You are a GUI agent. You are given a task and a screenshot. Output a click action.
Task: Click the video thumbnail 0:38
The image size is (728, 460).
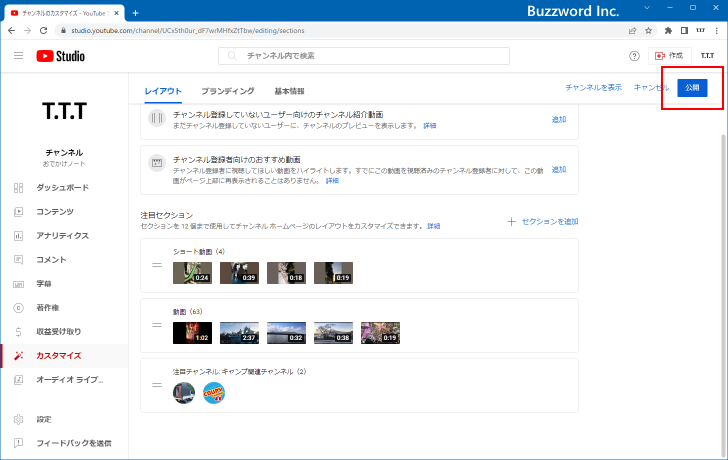[x=333, y=333]
